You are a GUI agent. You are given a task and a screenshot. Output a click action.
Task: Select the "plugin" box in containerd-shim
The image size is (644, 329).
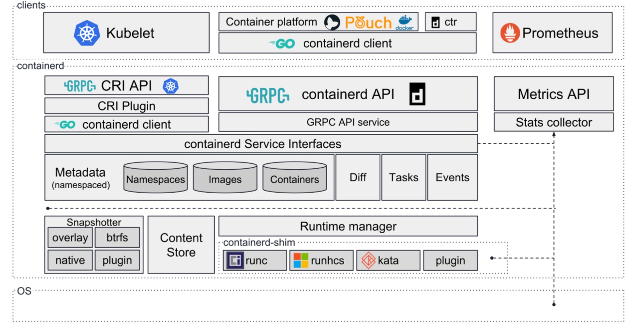tap(450, 260)
